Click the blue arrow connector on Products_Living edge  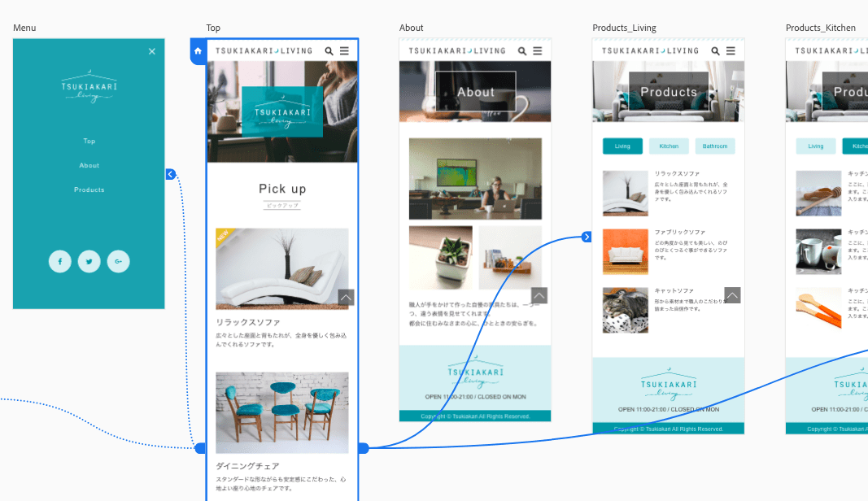(x=587, y=237)
